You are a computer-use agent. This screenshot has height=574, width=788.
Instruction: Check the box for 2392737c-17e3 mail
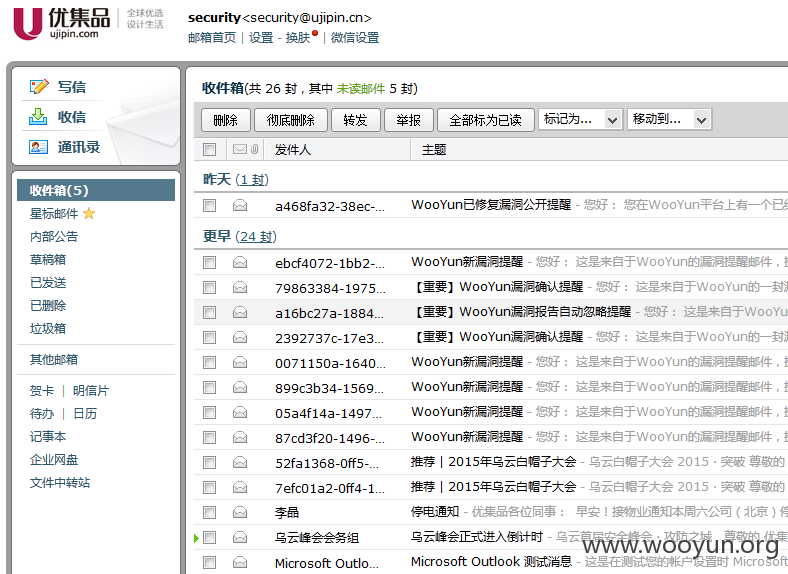pyautogui.click(x=210, y=338)
